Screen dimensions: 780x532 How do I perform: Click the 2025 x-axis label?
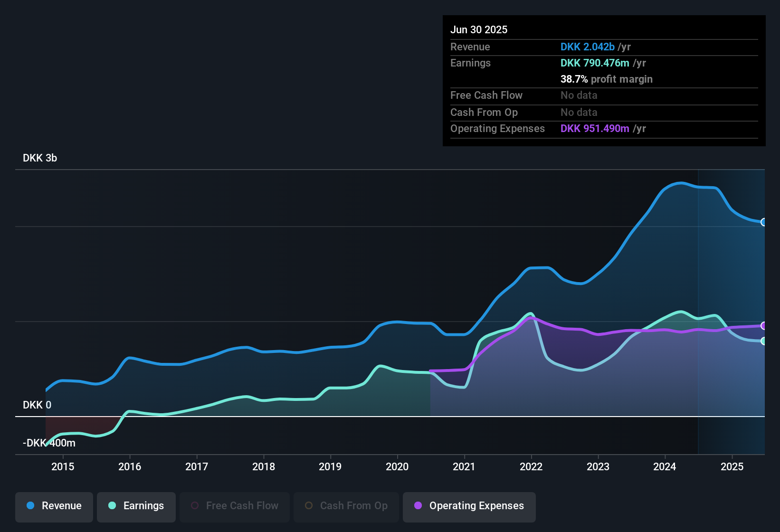(x=732, y=466)
